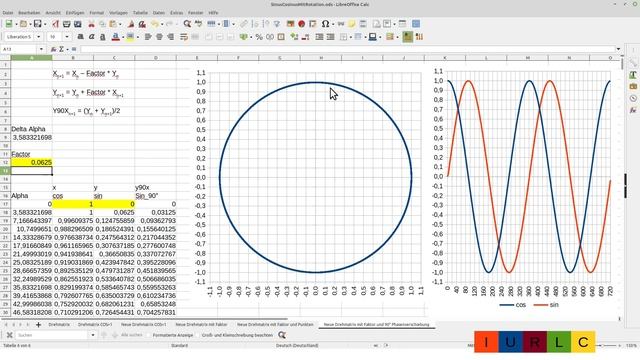The image size is (640, 360).
Task: Open the search field dropdown arrow
Action: click(x=93, y=335)
